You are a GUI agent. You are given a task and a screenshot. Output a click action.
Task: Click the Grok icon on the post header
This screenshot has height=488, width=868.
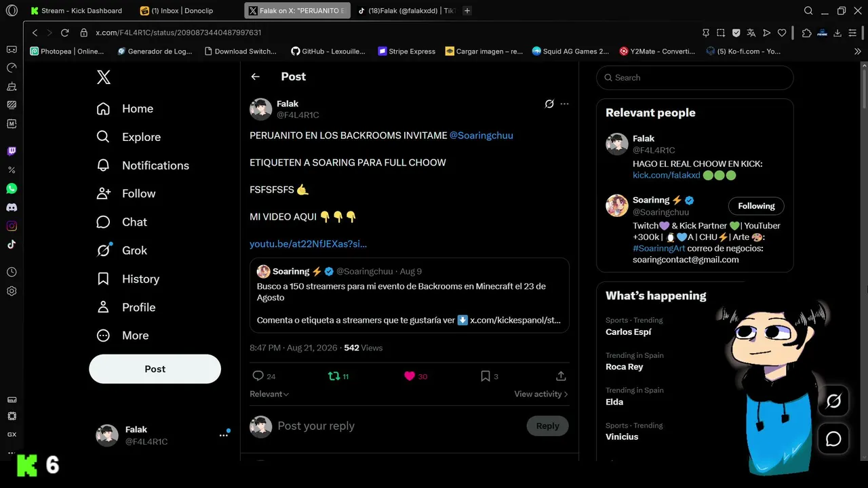549,104
